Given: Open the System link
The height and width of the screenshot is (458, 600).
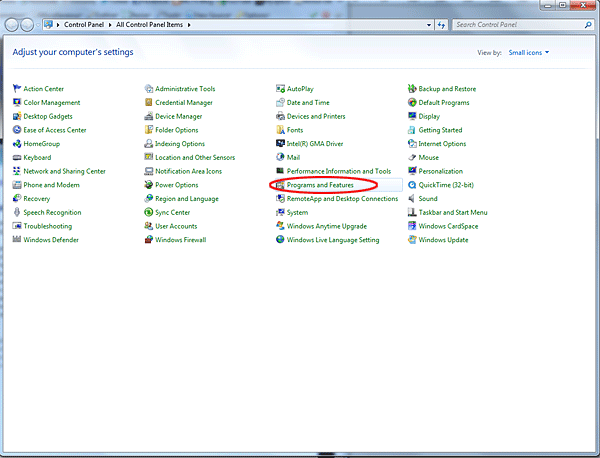Looking at the screenshot, I should click(x=297, y=212).
